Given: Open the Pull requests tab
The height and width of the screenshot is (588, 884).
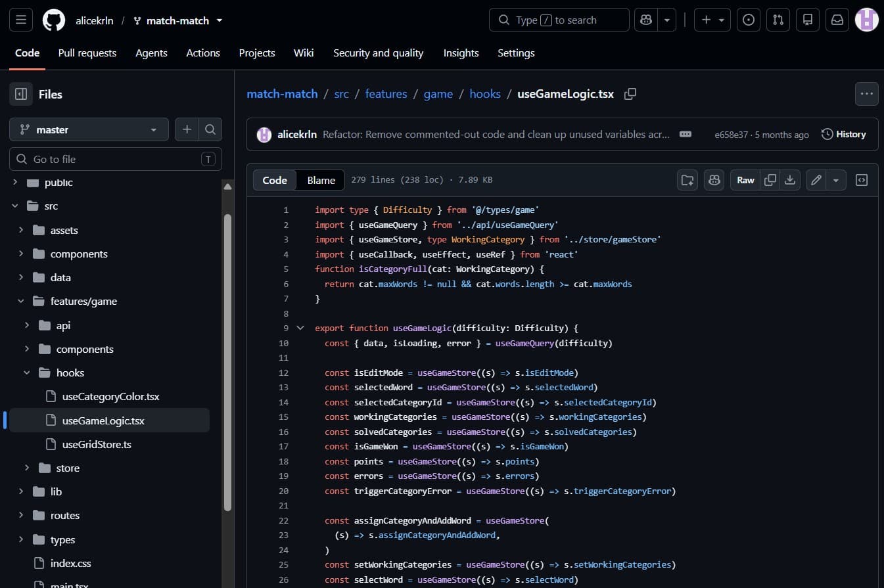Looking at the screenshot, I should pyautogui.click(x=87, y=53).
